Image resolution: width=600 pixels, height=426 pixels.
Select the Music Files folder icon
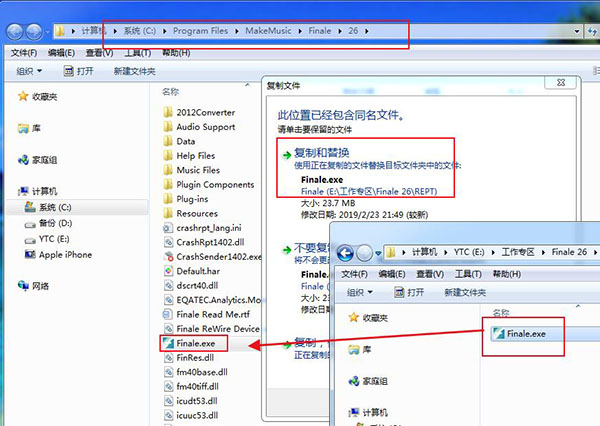[x=168, y=170]
